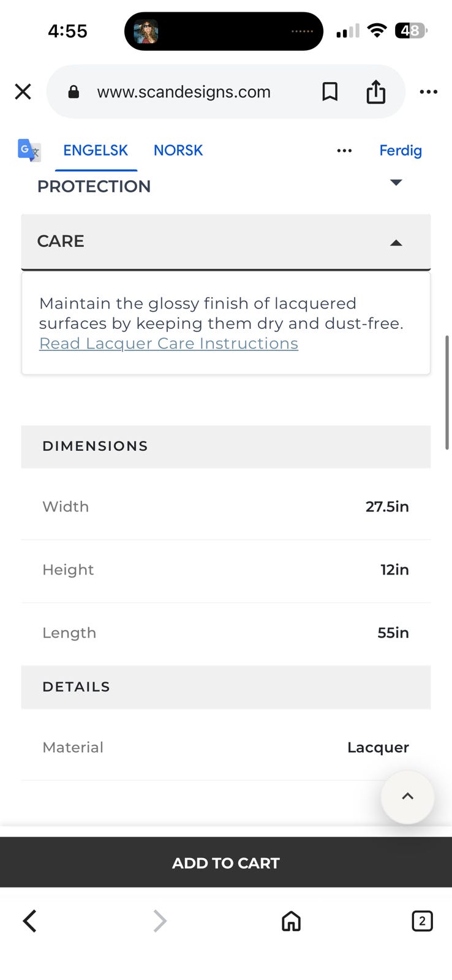
Task: Tap the CARE accordion header
Action: coord(226,241)
